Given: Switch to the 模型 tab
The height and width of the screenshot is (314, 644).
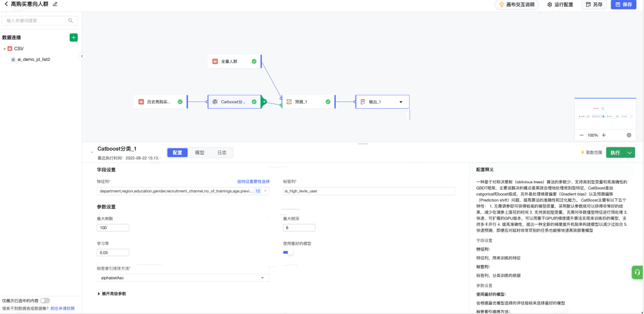Looking at the screenshot, I should (200, 152).
